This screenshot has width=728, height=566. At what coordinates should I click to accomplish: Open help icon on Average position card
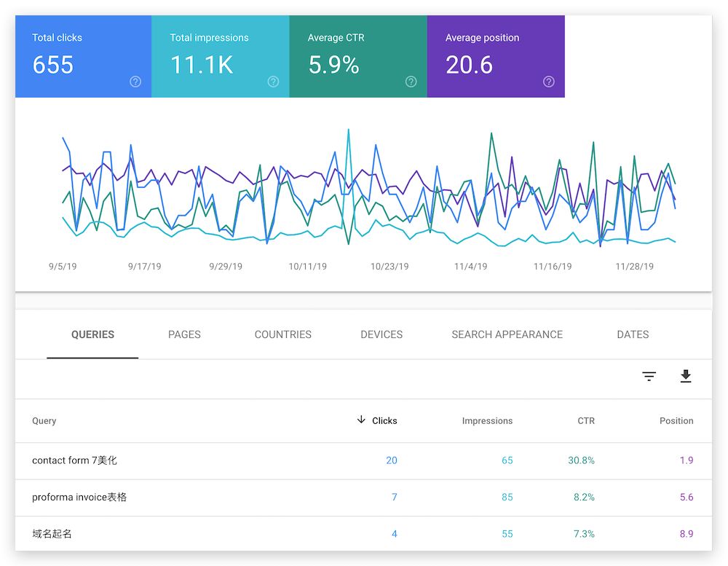point(549,82)
